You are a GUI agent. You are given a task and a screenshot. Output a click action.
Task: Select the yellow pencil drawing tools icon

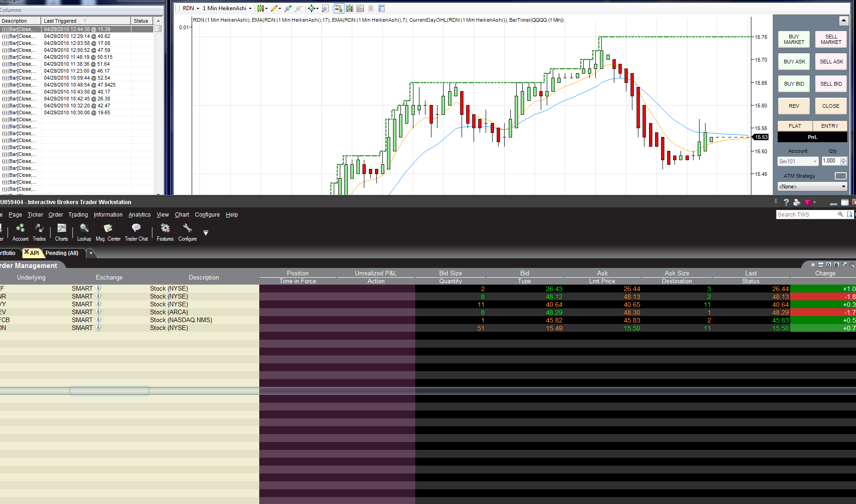[274, 8]
